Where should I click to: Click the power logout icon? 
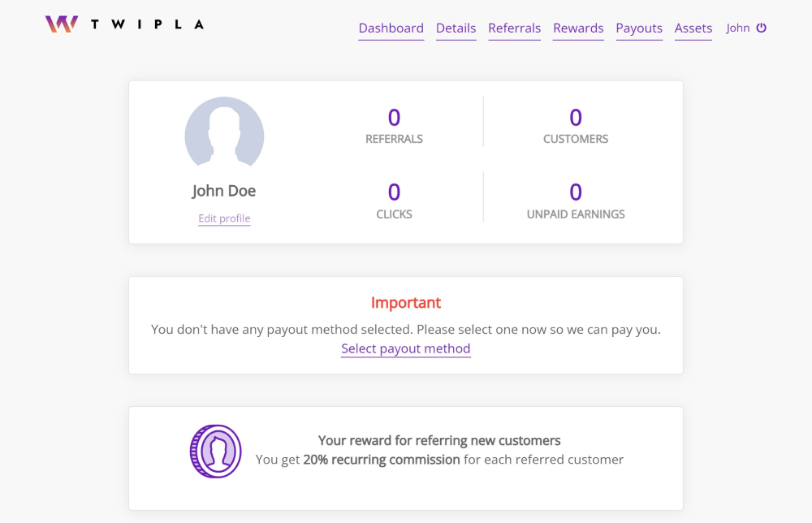tap(761, 28)
